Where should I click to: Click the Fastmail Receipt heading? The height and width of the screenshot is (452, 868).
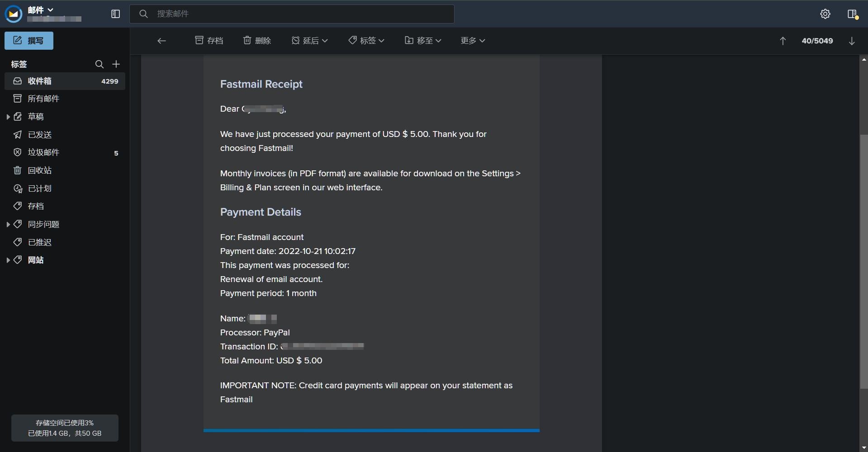tap(261, 84)
